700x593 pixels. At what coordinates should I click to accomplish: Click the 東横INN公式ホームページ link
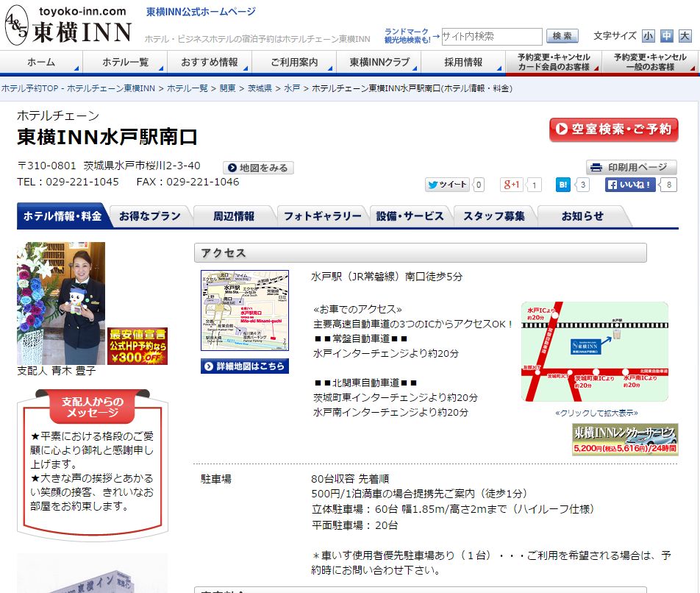coord(201,12)
